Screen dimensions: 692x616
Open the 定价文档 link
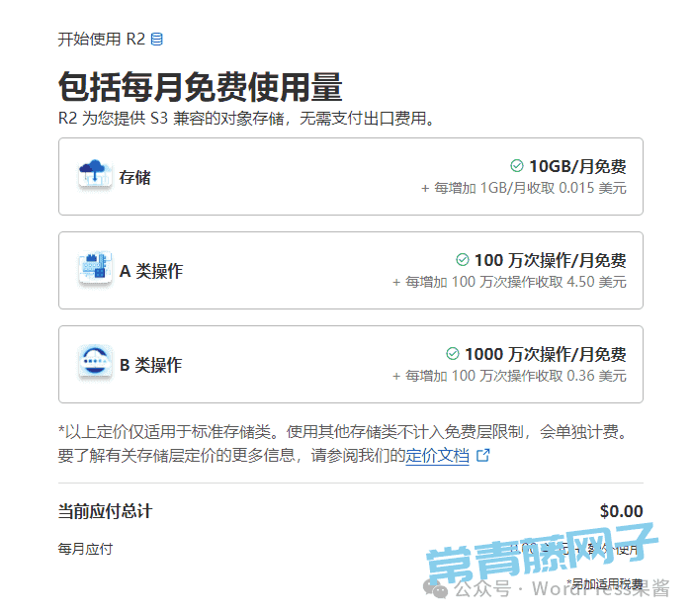coord(437,456)
